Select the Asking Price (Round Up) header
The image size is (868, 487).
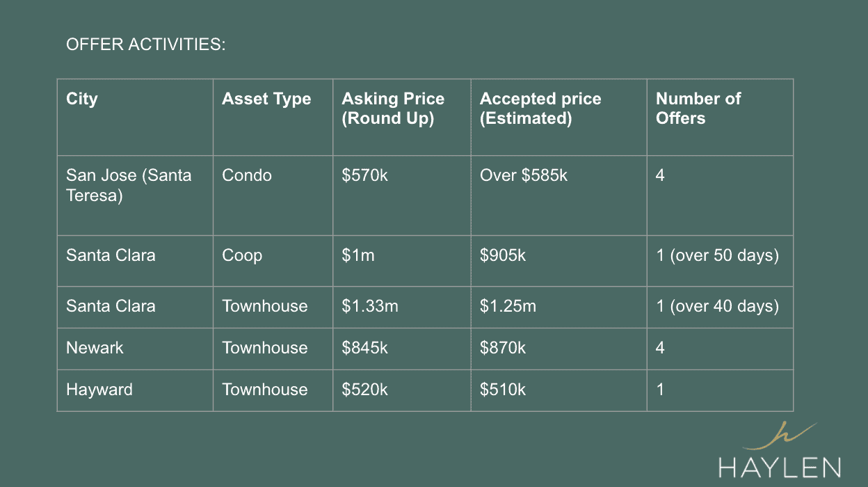(x=402, y=117)
